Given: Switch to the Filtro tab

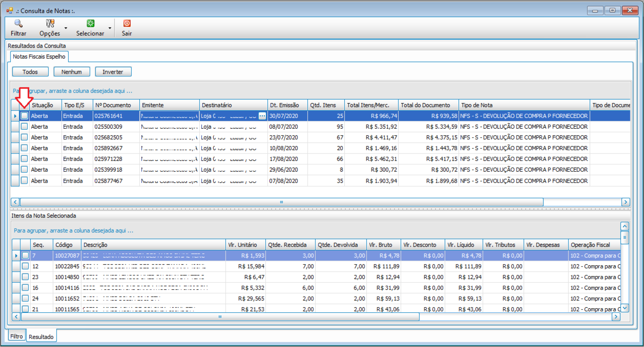Looking at the screenshot, I should pos(17,336).
